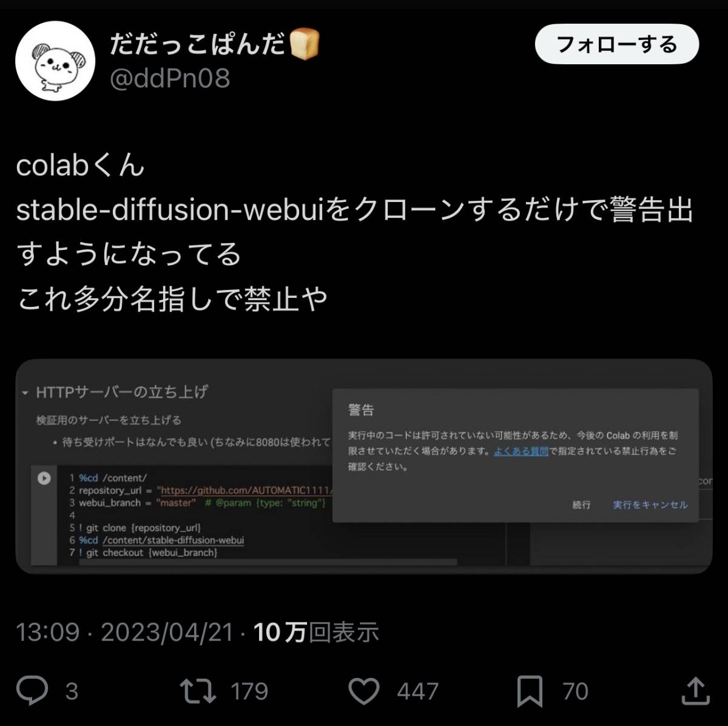Choose 続行 in the warning dialog
Screen dimensions: 728x726
[581, 505]
